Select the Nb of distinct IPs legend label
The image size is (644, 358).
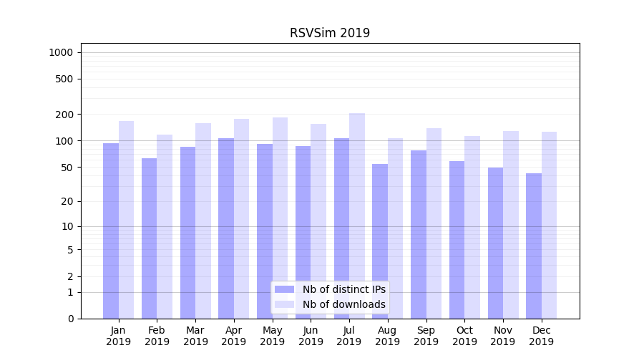[x=343, y=289]
